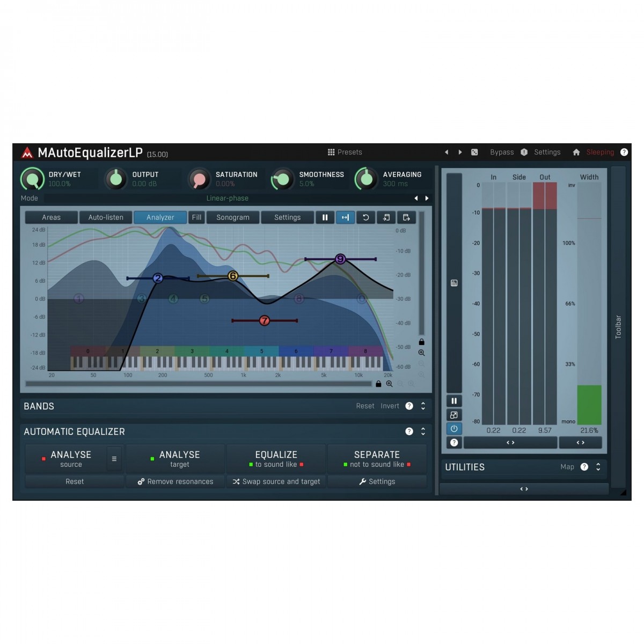Click the home icon in title bar
The width and height of the screenshot is (644, 644).
click(x=576, y=152)
